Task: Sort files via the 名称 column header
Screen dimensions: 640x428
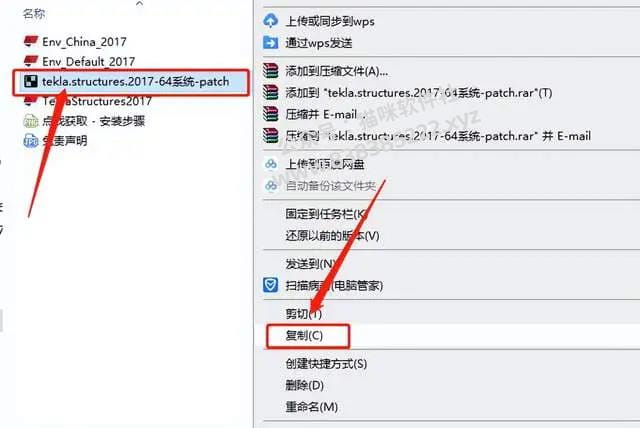Action: pos(34,13)
